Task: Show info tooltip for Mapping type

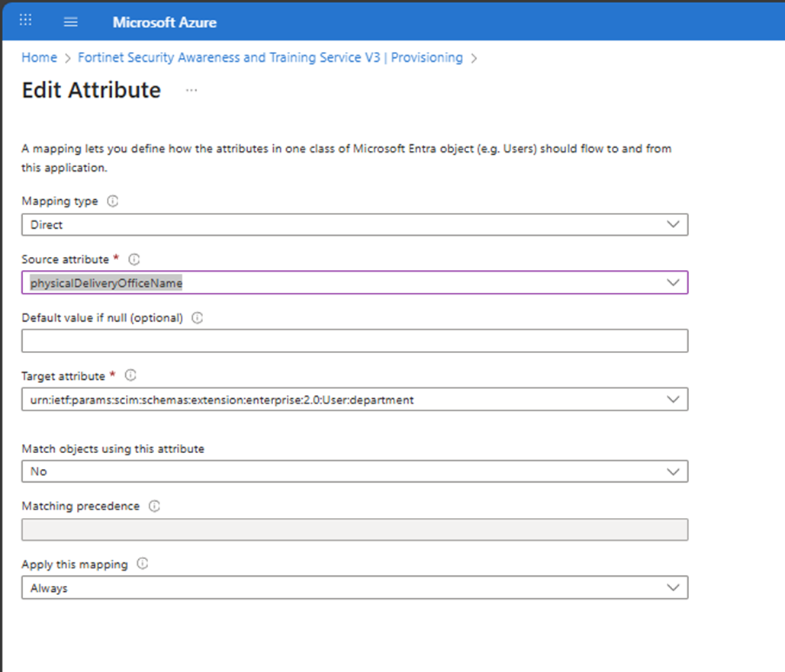Action: point(113,201)
